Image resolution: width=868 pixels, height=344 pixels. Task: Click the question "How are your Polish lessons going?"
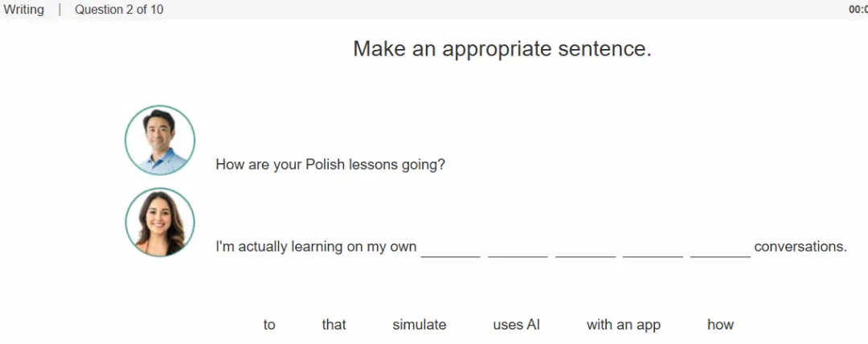[x=330, y=165]
